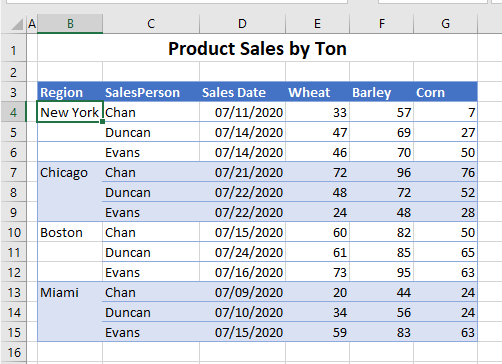Viewport: 502px width, 364px height.
Task: Click Corn value 76
Action: pos(445,172)
